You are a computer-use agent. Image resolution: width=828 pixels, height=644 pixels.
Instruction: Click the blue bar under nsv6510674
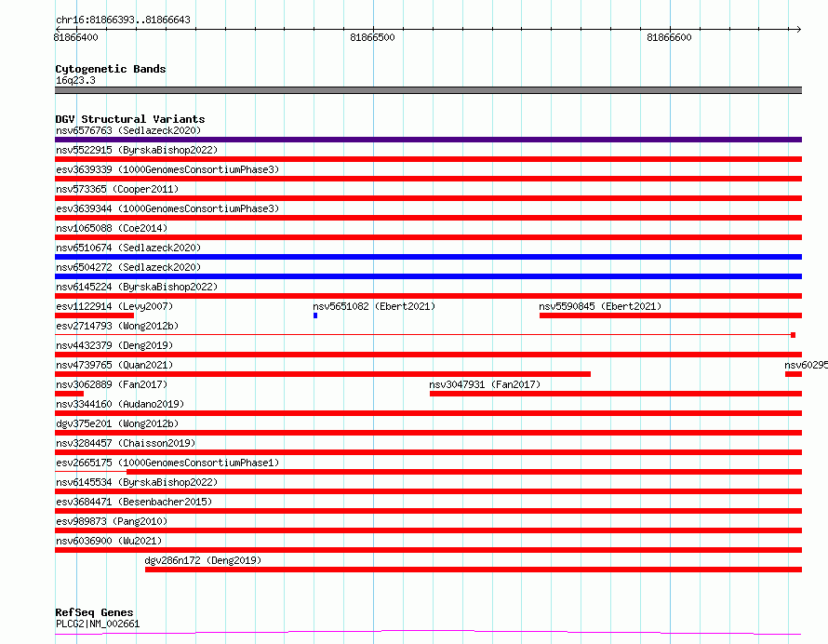(428, 257)
